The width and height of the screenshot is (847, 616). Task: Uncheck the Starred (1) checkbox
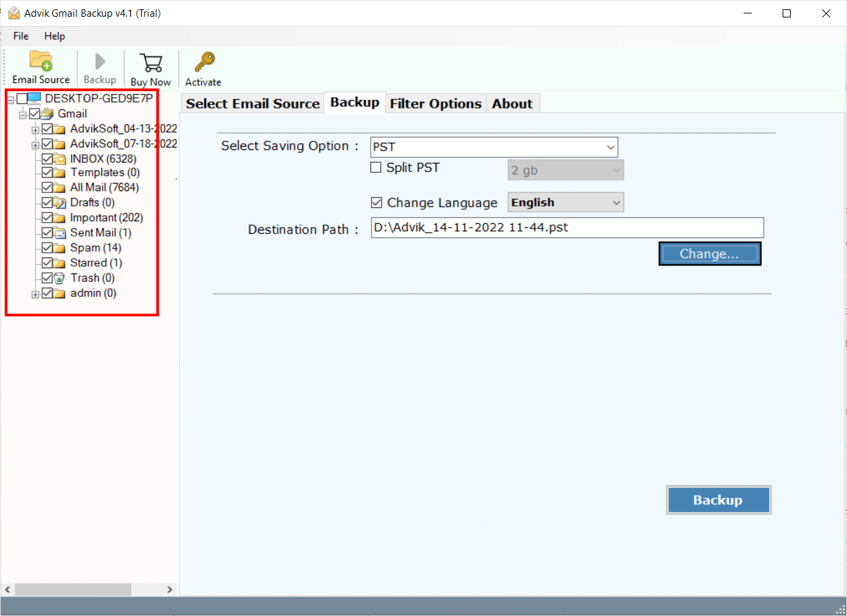pyautogui.click(x=47, y=263)
